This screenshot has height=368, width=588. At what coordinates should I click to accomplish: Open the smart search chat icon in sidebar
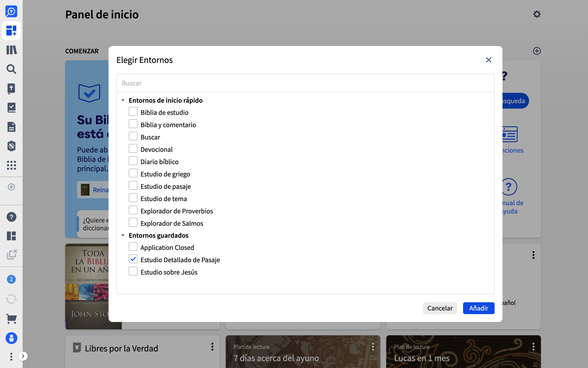tap(11, 11)
